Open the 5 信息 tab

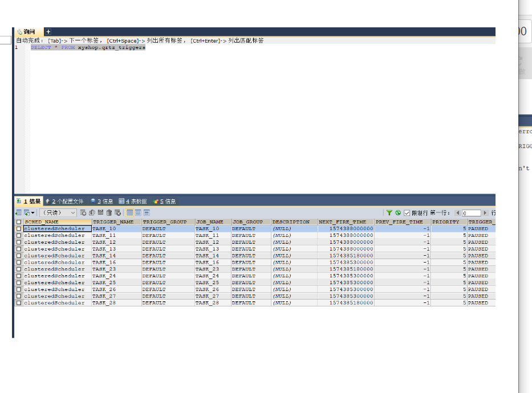coord(165,201)
